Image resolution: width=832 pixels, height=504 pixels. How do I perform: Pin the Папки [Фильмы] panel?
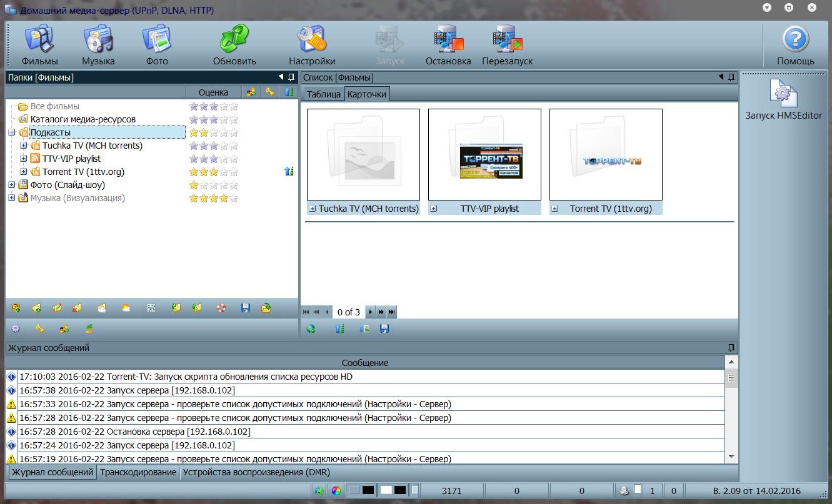[291, 77]
